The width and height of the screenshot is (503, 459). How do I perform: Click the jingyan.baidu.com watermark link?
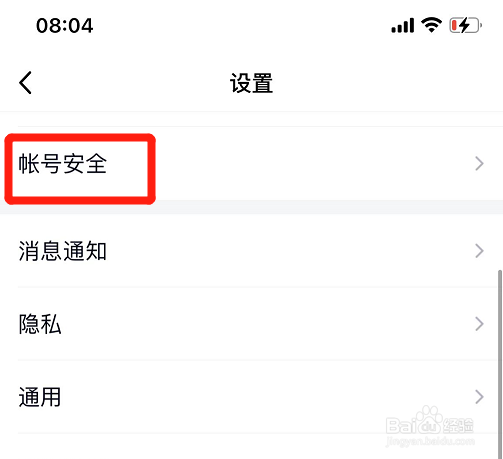430,442
